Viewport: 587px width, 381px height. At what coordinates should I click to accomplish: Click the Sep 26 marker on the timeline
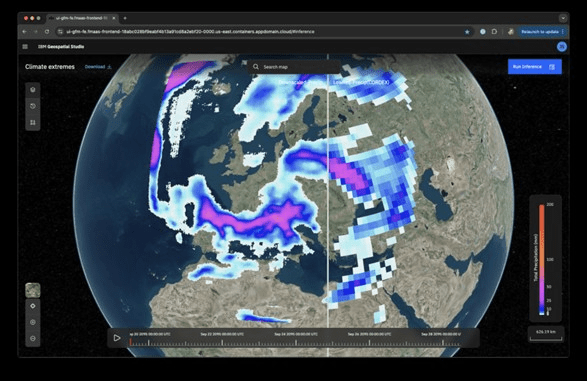(369, 334)
